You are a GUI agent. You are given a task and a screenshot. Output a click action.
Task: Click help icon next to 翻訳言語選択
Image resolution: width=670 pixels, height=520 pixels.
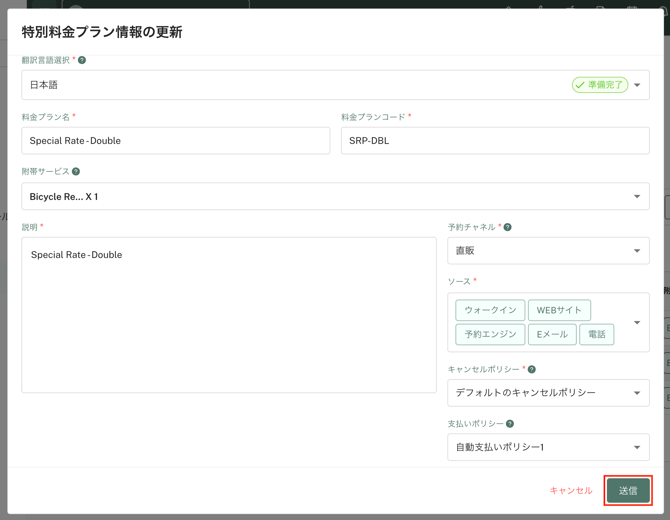point(82,61)
